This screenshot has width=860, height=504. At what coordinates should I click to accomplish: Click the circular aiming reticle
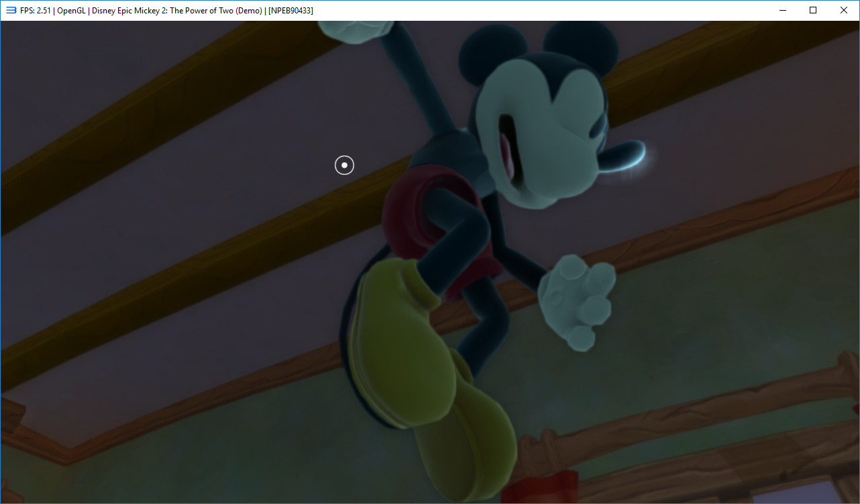344,165
